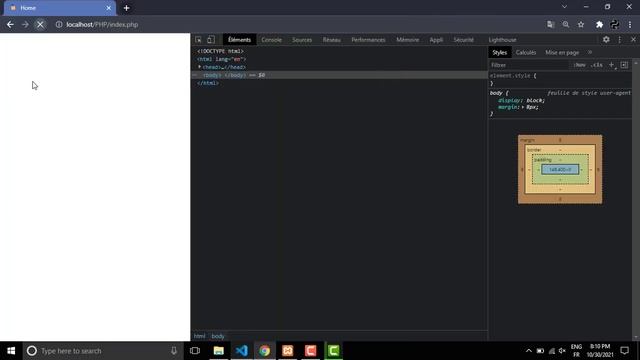Switch to the Mise en page sub-tab
The image size is (640, 360).
tap(562, 52)
